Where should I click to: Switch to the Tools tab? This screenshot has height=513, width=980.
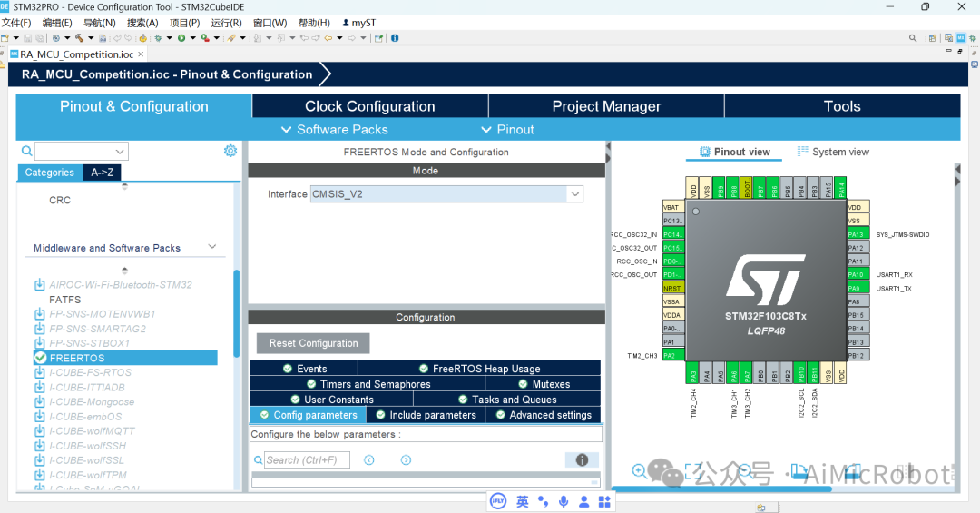[x=842, y=106]
